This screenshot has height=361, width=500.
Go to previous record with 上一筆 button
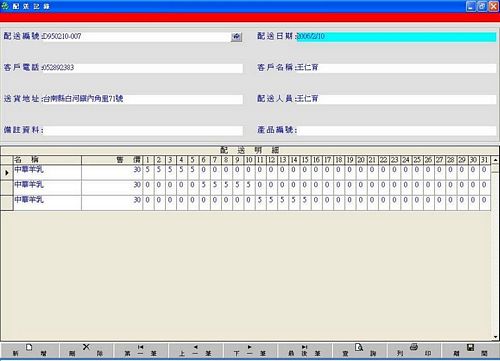click(x=195, y=350)
